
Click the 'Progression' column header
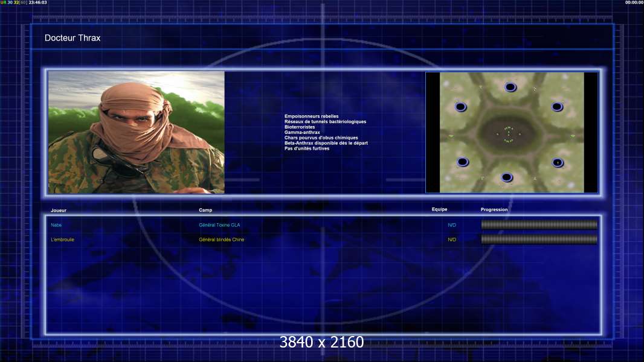click(494, 209)
